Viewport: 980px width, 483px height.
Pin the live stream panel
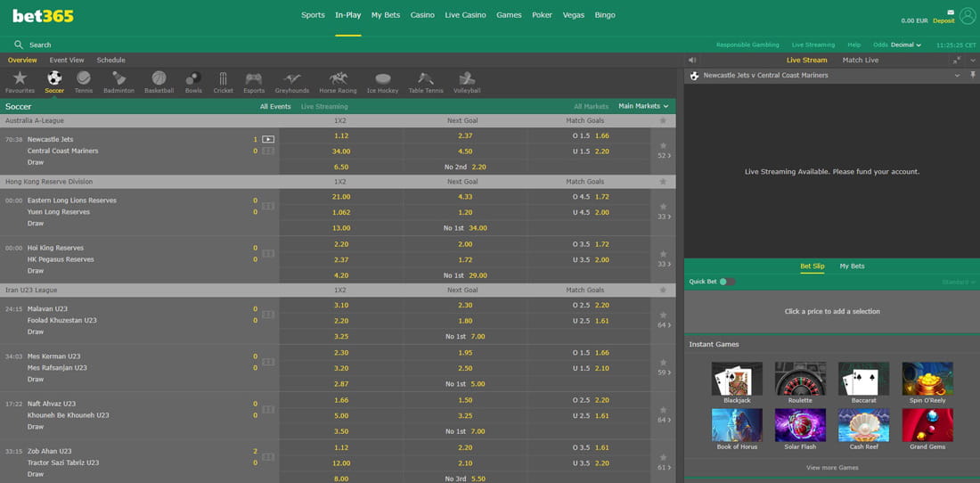973,75
